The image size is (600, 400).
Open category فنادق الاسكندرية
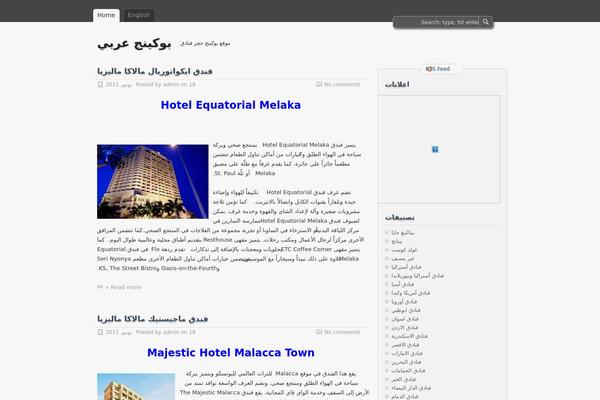409,336
